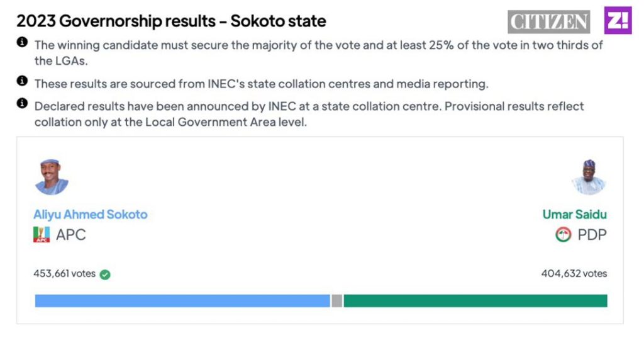Click the Aliyu Ahmed Sokoto name link
644x350 pixels.
pyautogui.click(x=91, y=214)
